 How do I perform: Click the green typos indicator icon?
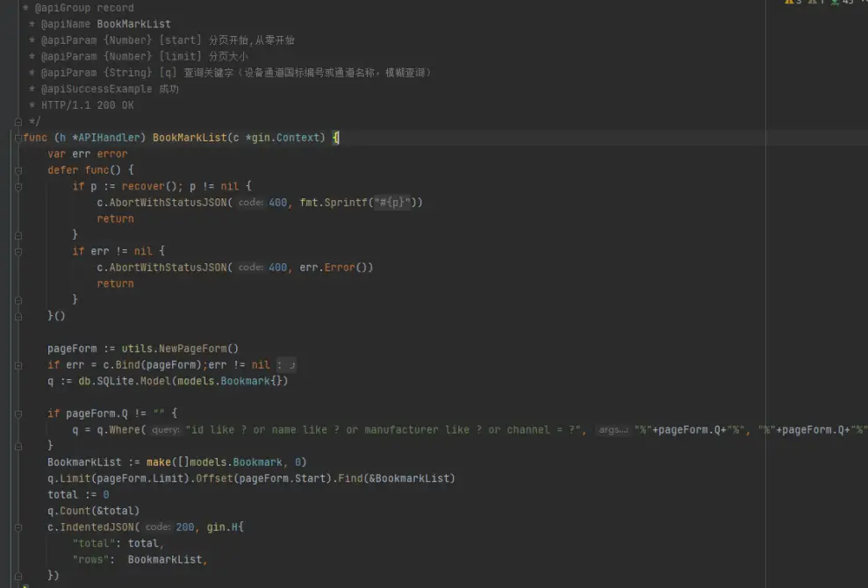click(x=836, y=3)
